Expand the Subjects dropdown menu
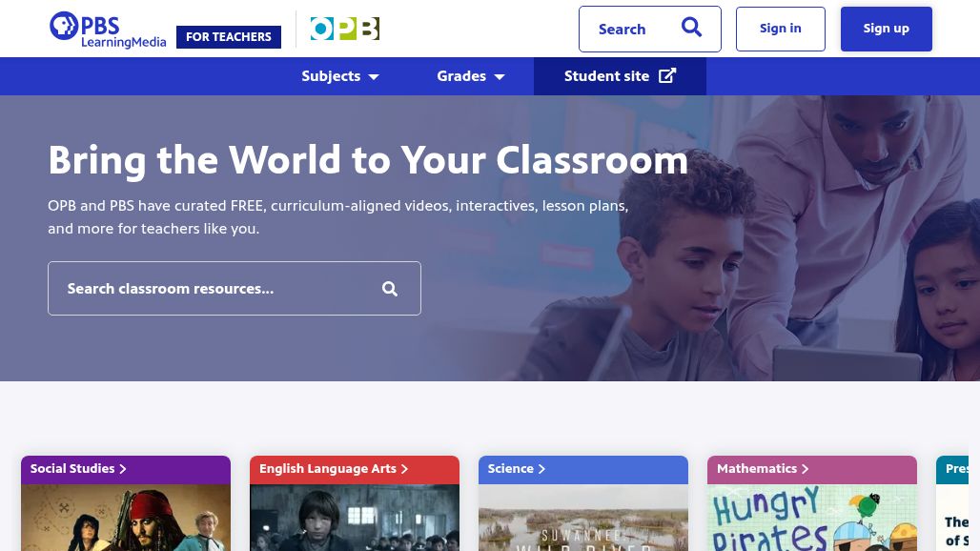Viewport: 980px width, 551px height. 340,76
